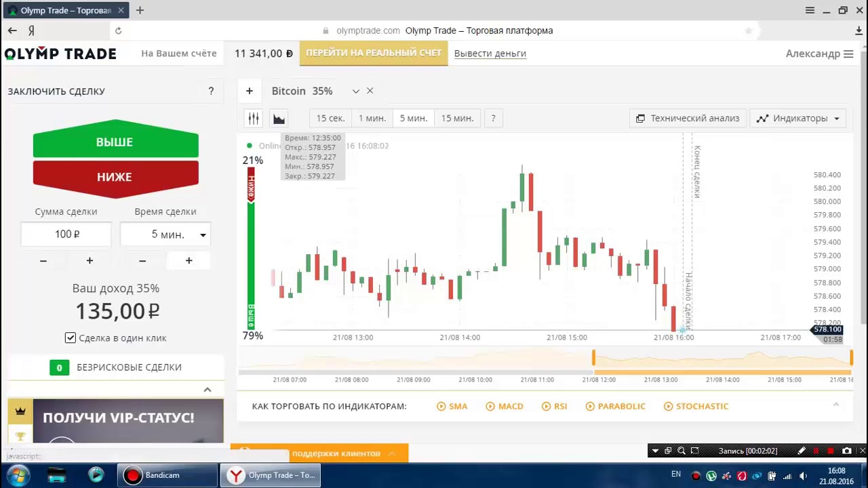
Task: Decrease deal time with minus
Action: coord(142,260)
